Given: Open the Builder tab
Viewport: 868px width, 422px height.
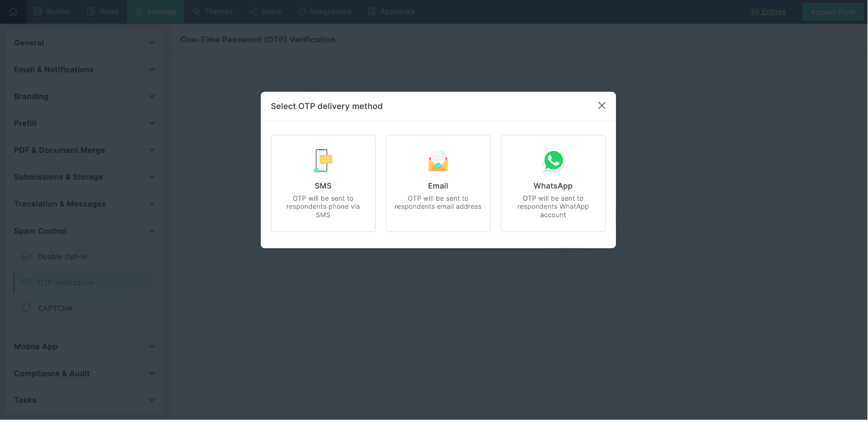Looking at the screenshot, I should (x=53, y=12).
